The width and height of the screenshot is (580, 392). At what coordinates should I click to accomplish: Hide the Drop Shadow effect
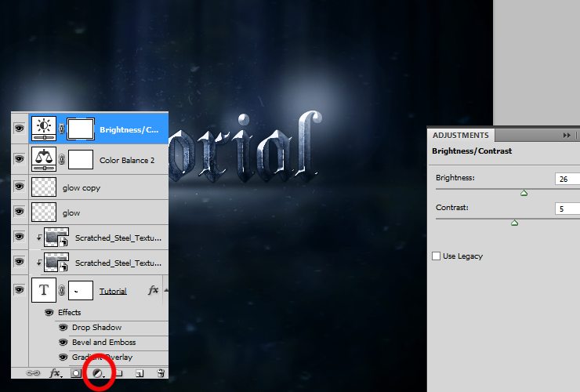tap(63, 327)
